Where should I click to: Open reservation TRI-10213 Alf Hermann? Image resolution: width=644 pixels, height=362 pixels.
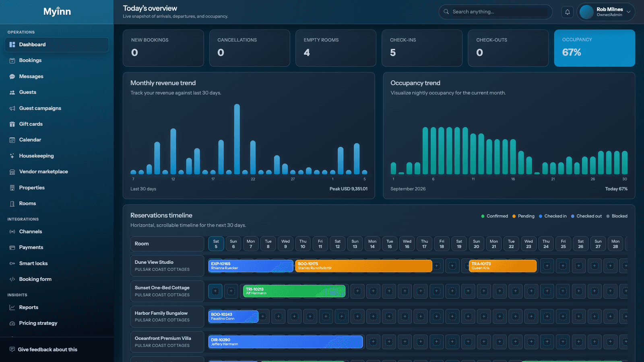(x=294, y=291)
